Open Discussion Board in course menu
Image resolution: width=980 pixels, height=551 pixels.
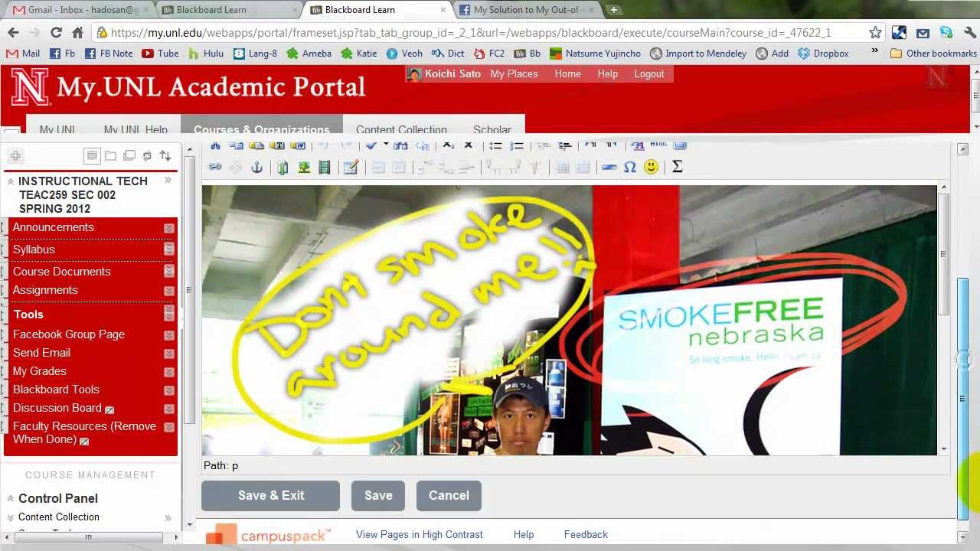click(x=57, y=408)
